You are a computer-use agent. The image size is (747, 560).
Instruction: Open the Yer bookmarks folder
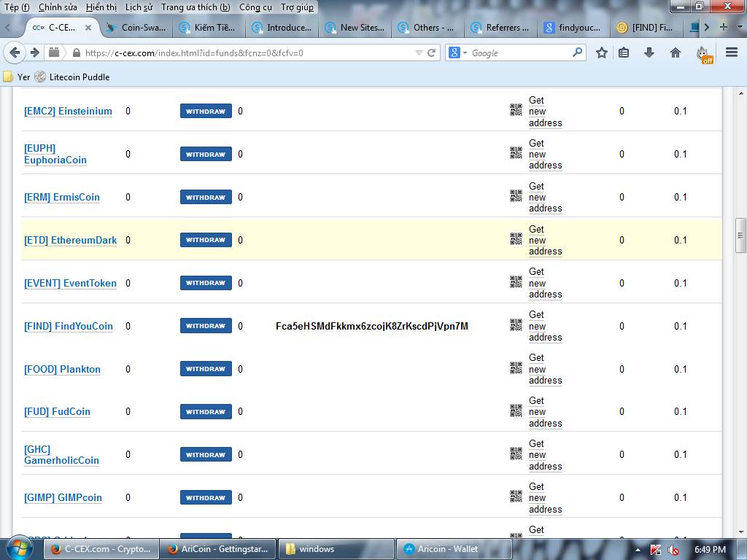[x=16, y=77]
